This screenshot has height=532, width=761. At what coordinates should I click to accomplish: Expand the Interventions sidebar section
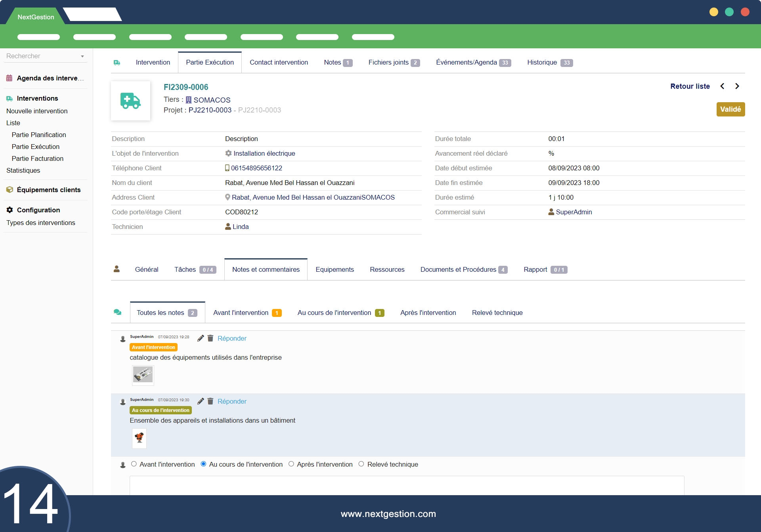click(x=37, y=98)
